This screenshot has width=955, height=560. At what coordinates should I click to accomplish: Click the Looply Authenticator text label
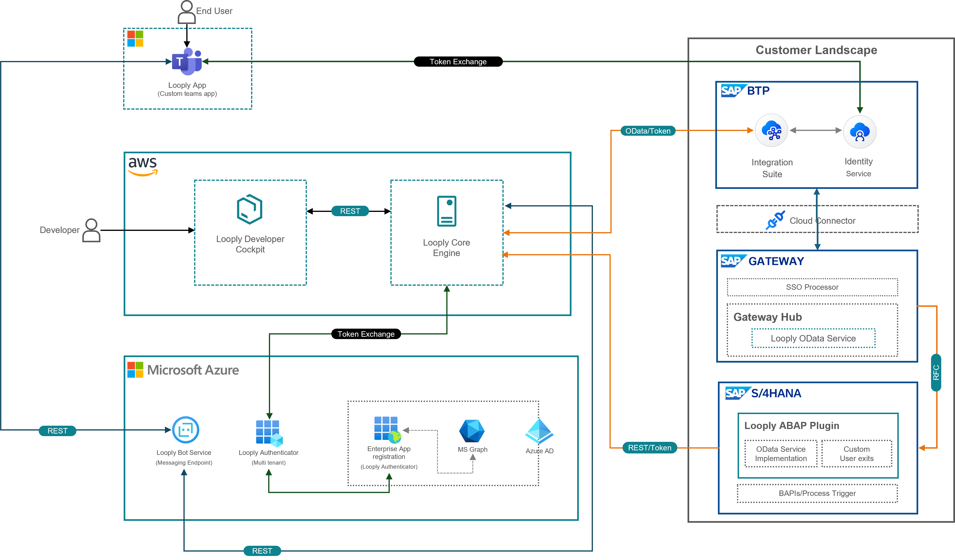tap(268, 453)
